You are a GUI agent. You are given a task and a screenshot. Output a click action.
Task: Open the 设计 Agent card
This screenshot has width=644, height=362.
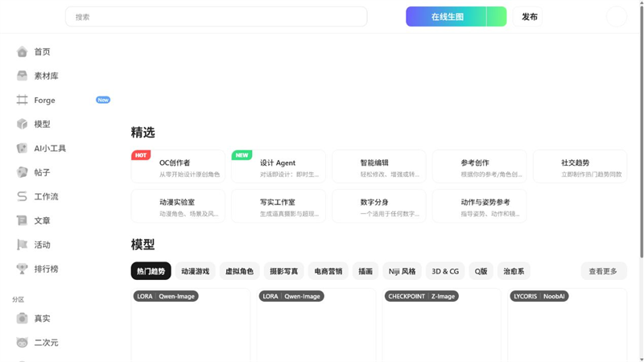(x=279, y=167)
